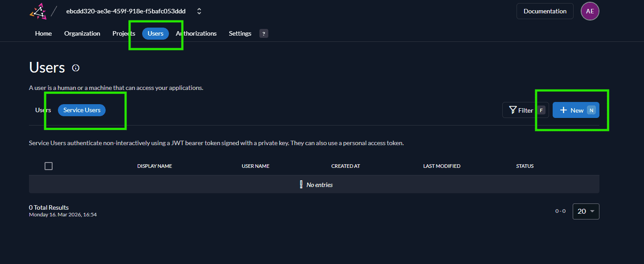Open the page size dropdown showing 20
Screen dimensions: 644x264
coord(586,211)
